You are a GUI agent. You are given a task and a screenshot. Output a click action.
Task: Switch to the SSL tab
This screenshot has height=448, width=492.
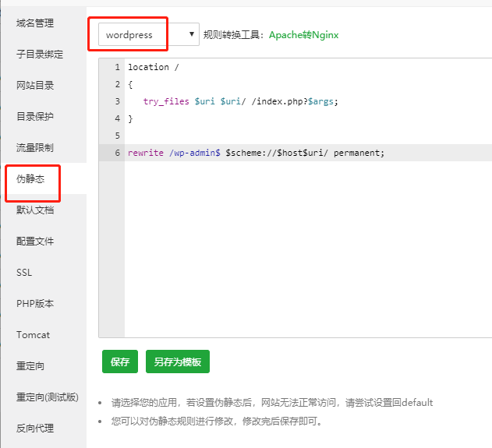click(24, 273)
